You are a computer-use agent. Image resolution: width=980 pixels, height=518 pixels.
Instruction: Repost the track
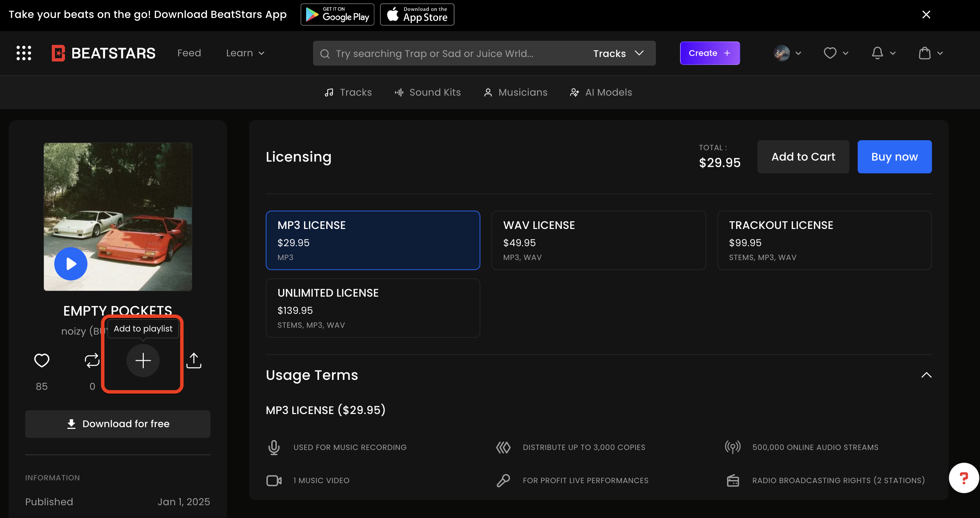tap(92, 360)
